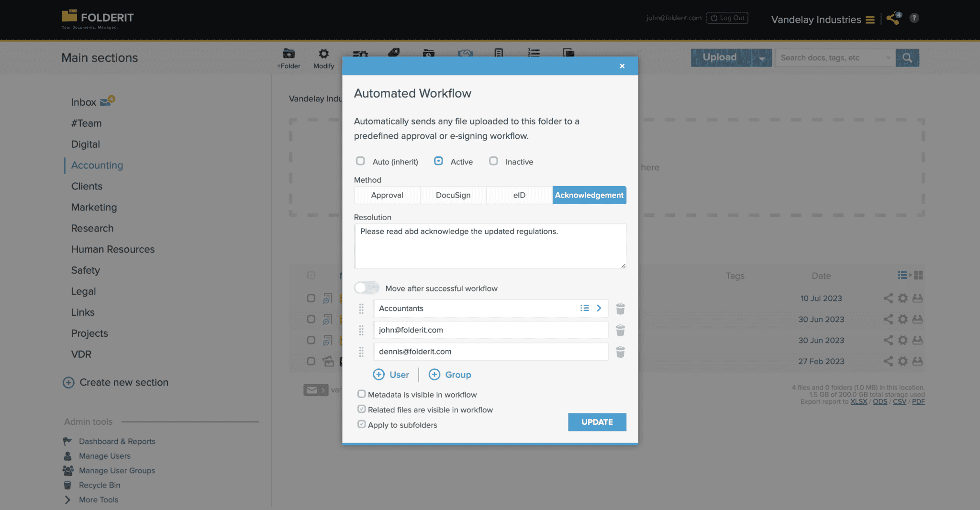Open the Upload dropdown arrow
The width and height of the screenshot is (980, 510).
tap(762, 58)
